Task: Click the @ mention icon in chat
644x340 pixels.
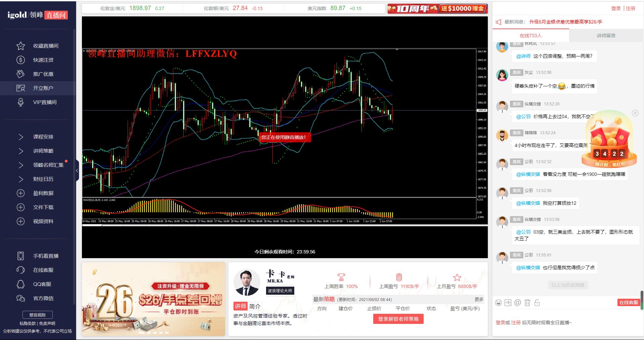Action: click(518, 303)
